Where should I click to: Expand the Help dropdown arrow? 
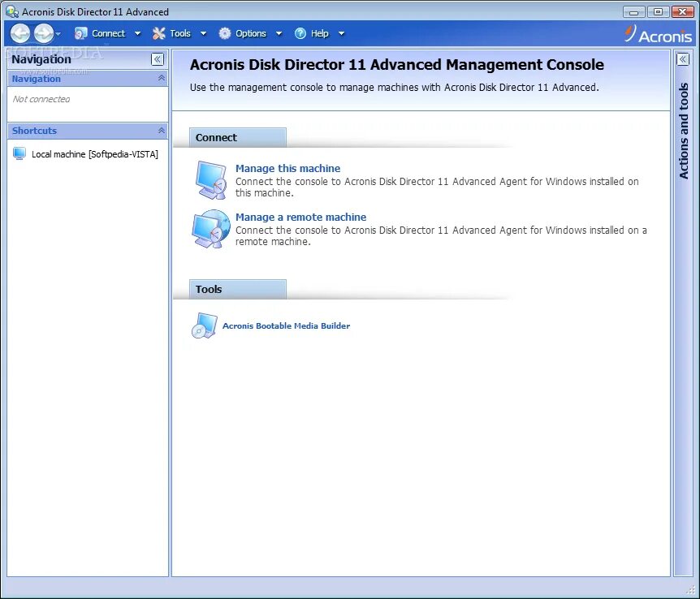(342, 33)
